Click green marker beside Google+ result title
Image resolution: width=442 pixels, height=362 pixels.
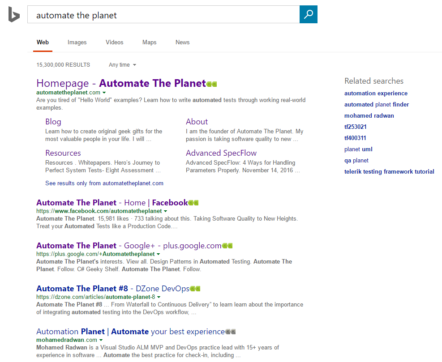click(x=228, y=246)
